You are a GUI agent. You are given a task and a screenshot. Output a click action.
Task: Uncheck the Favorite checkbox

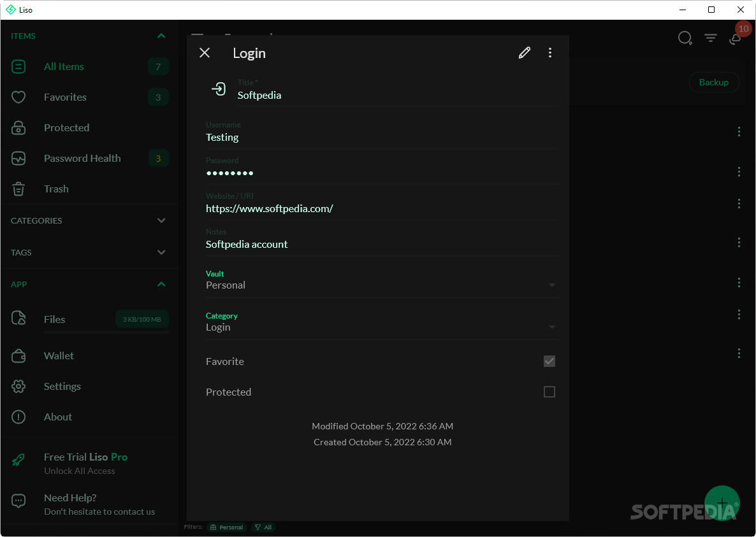(549, 361)
